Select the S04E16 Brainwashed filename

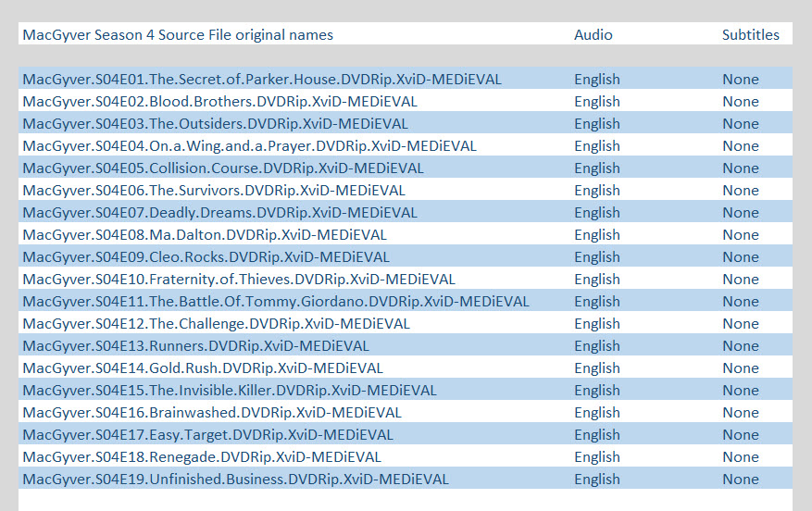click(212, 413)
